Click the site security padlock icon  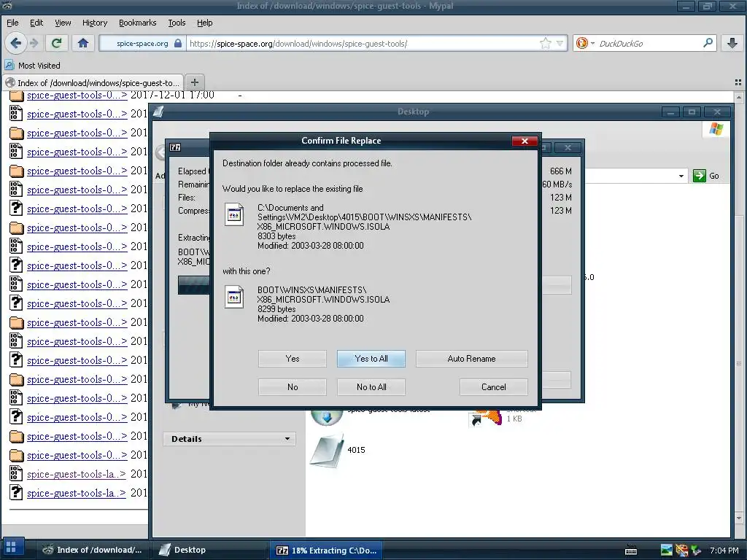(x=178, y=43)
